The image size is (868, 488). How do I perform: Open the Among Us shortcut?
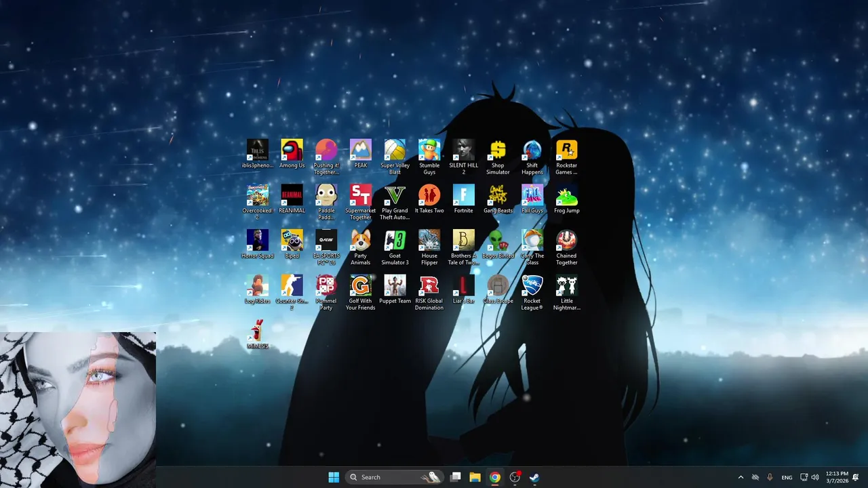[x=292, y=154]
